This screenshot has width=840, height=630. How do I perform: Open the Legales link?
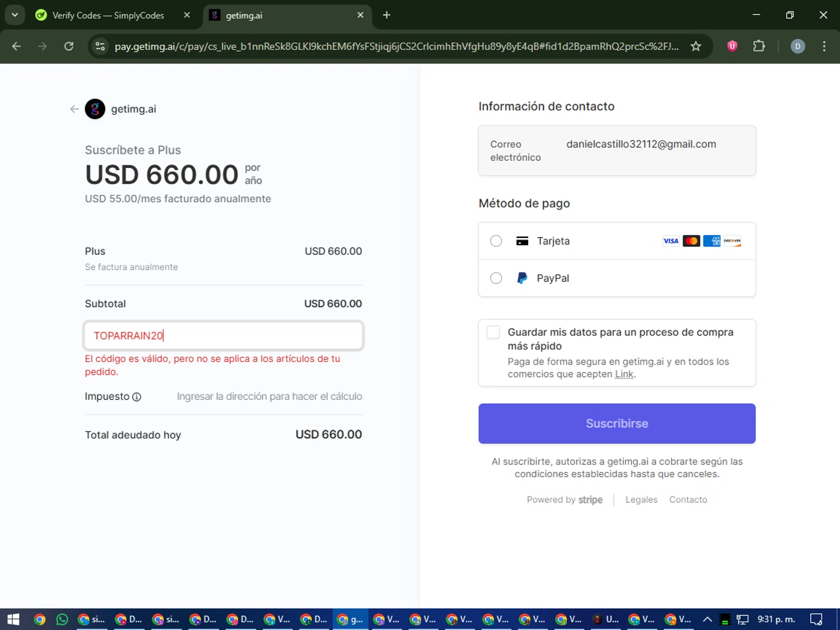pos(641,500)
